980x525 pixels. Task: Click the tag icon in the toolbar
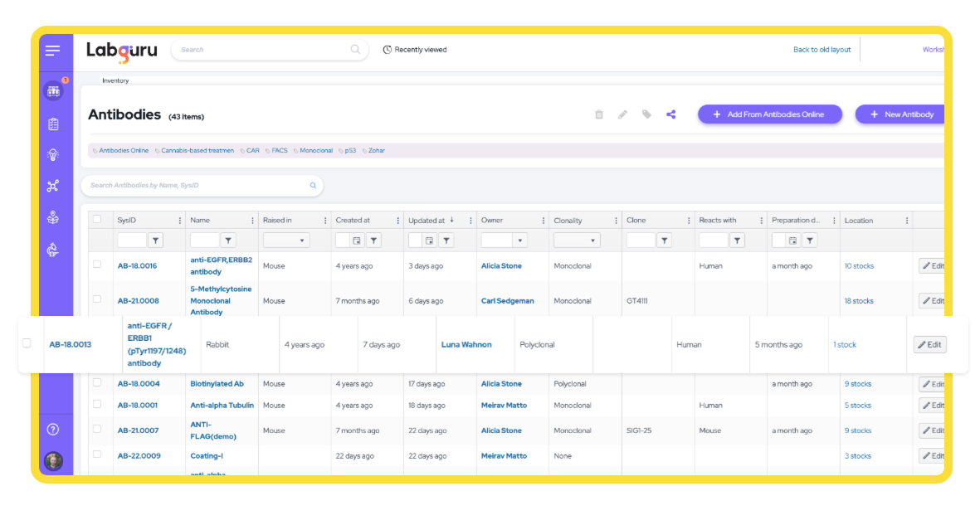[647, 114]
